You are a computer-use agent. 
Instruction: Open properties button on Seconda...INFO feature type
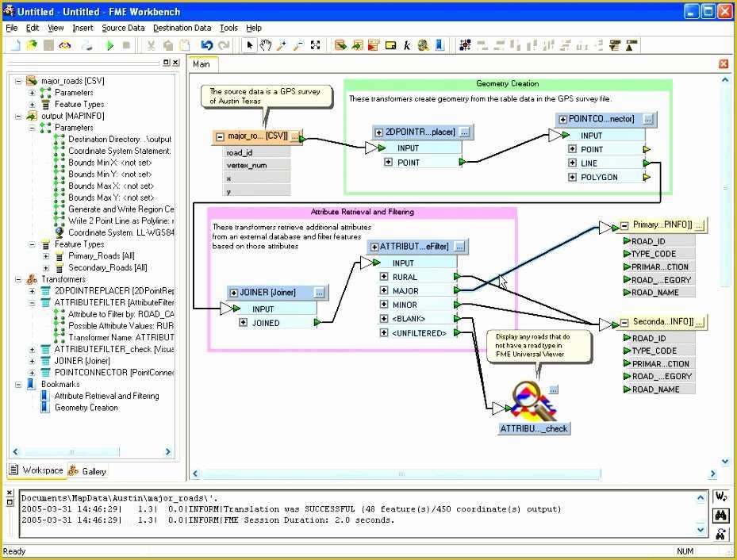(x=700, y=322)
